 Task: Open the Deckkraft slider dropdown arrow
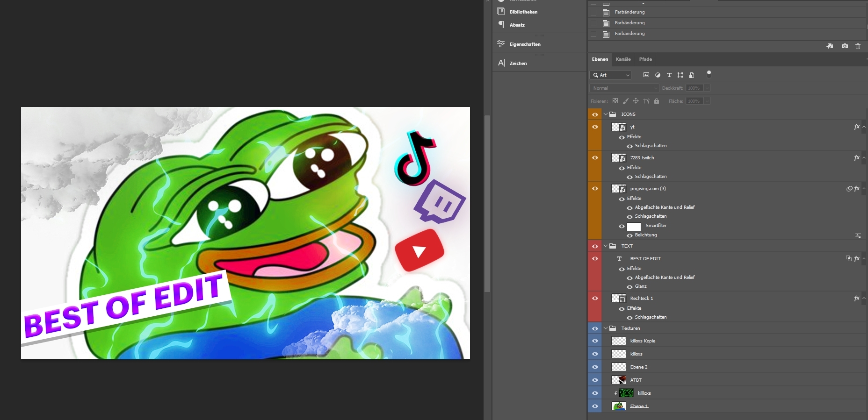tap(707, 88)
